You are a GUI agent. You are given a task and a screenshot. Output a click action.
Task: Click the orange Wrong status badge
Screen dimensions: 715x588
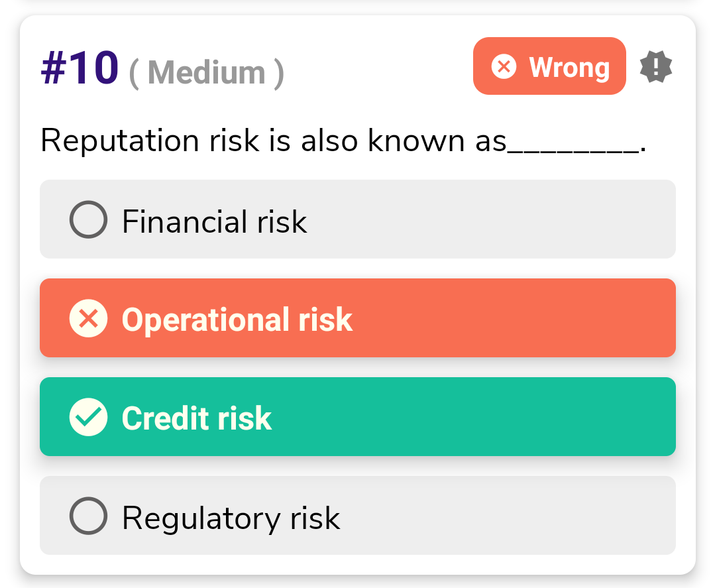click(x=549, y=66)
